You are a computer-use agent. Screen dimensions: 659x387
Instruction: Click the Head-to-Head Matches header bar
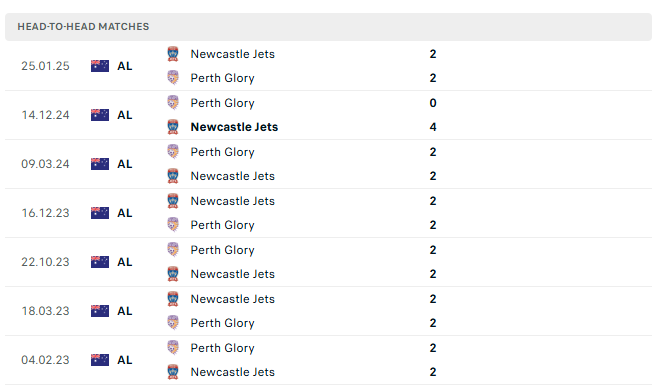pyautogui.click(x=328, y=26)
